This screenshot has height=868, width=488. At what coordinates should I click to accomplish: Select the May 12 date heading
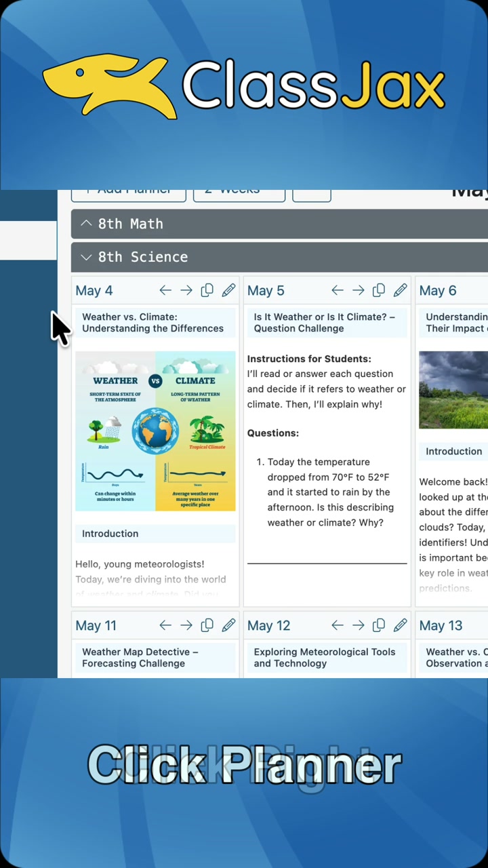point(268,625)
